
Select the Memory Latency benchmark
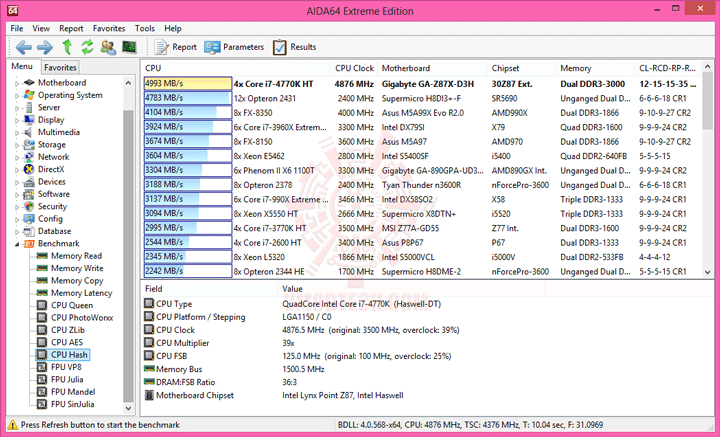click(81, 293)
